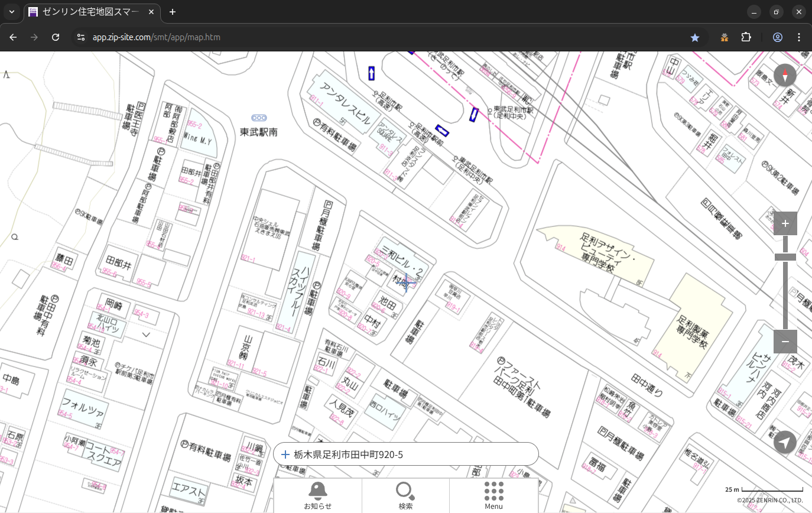Screen dimensions: 812x513
Task: Click the フォルツァ building label
Action: point(83,409)
